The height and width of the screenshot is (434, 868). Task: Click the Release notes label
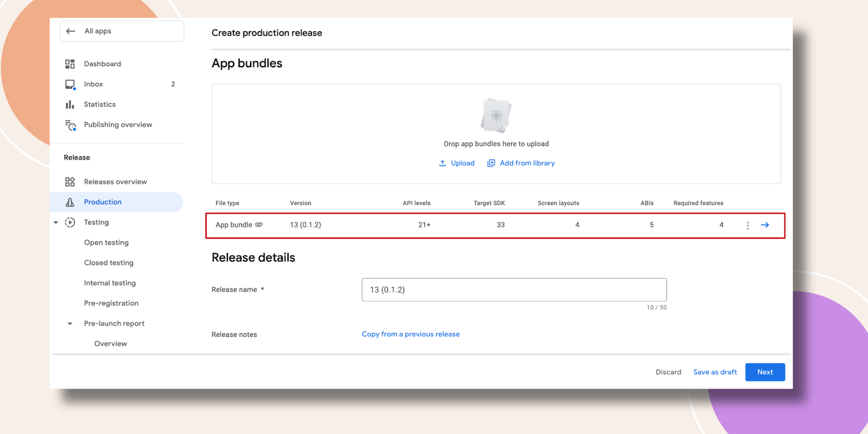click(234, 335)
